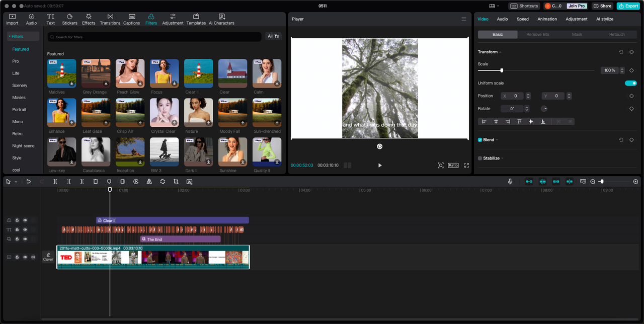Image resolution: width=644 pixels, height=324 pixels.
Task: Click the Delete trash icon in timeline toolbar
Action: 96,182
